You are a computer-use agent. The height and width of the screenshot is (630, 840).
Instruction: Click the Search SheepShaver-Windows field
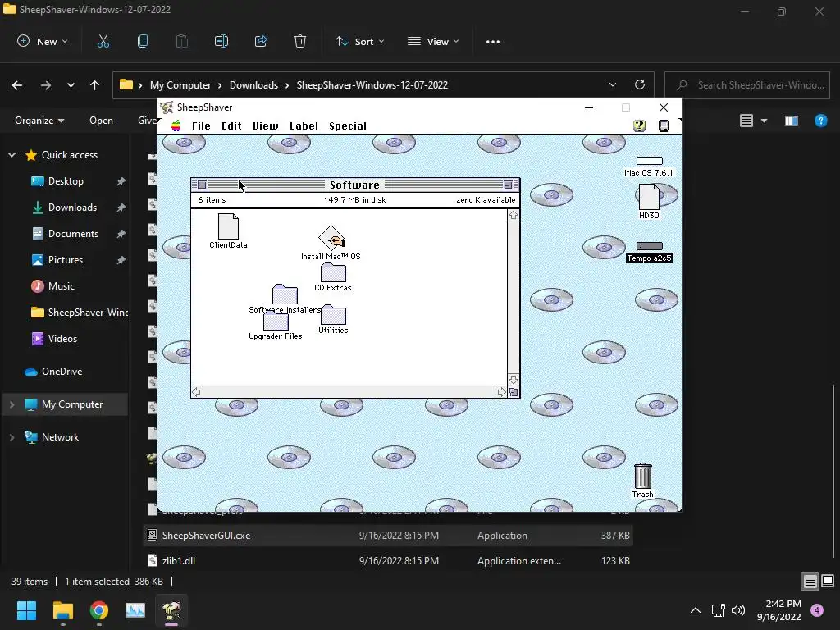(747, 85)
